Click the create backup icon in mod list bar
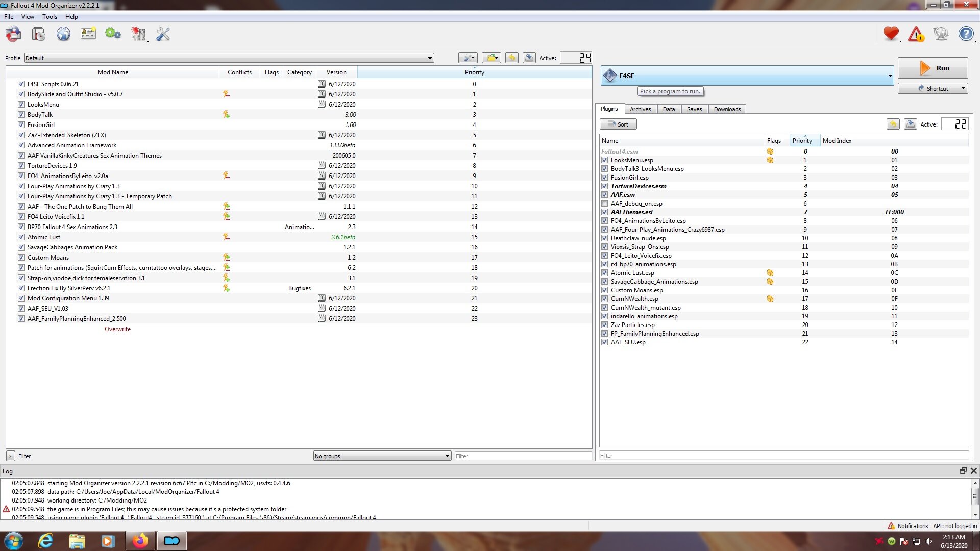This screenshot has height=551, width=980. click(529, 58)
